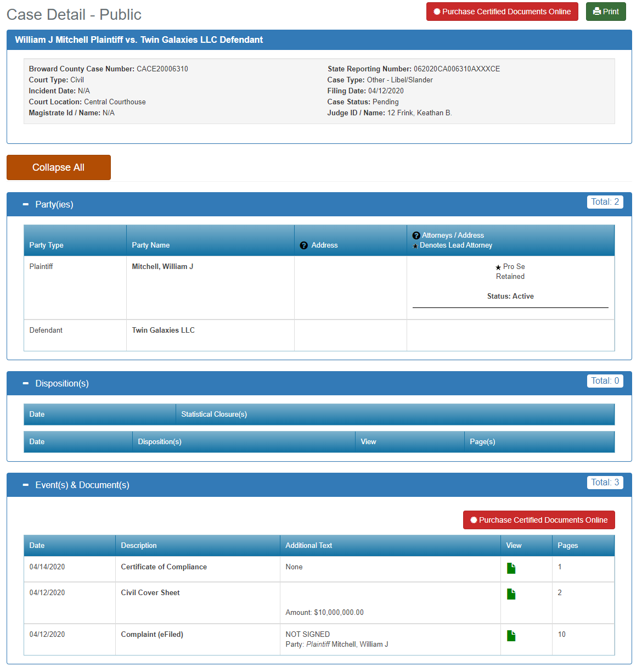Open the Complaint (eFiled) document icon
This screenshot has width=642, height=672.
coord(511,636)
